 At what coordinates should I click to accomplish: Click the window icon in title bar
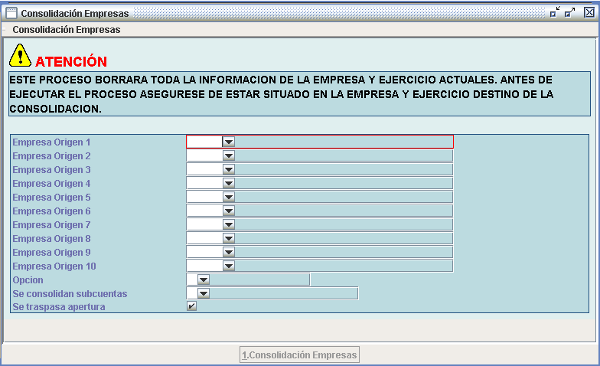tap(11, 13)
